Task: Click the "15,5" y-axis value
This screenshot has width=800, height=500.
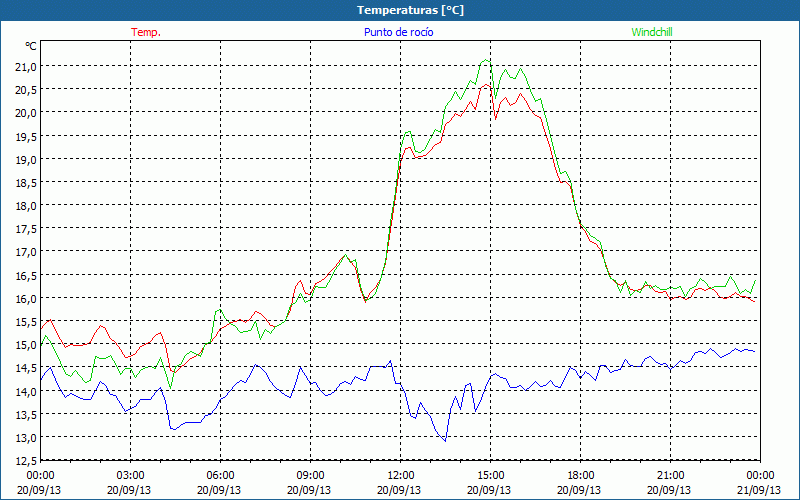Action: 27,322
